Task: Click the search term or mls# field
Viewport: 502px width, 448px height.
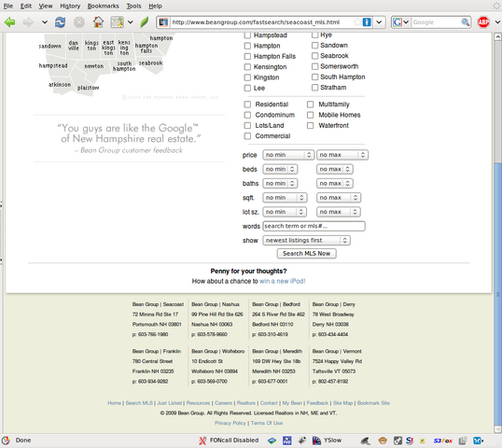Action: click(314, 226)
